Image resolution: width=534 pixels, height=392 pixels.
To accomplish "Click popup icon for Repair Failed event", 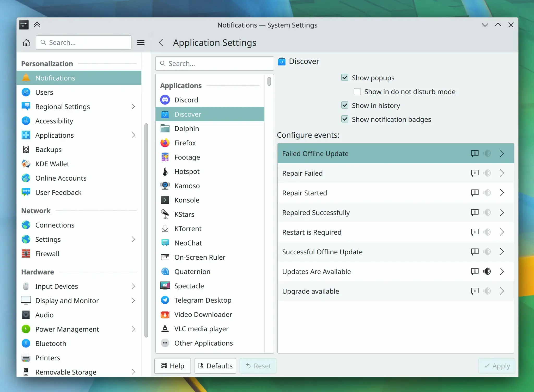I will click(x=475, y=173).
